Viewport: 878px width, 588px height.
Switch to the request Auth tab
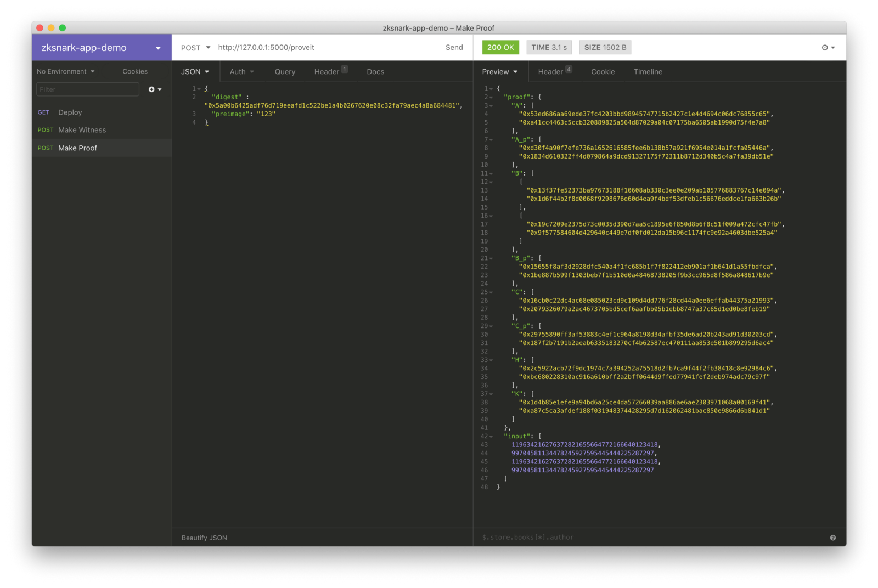pos(241,72)
